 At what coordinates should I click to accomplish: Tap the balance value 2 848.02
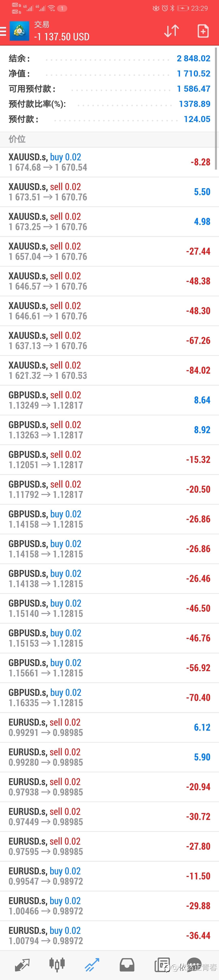pos(193,58)
